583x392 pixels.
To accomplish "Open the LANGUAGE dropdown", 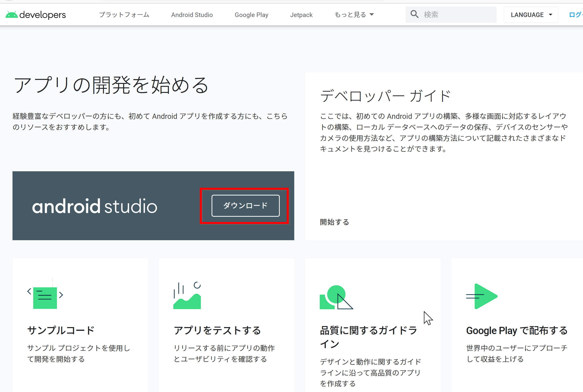I will [x=531, y=15].
